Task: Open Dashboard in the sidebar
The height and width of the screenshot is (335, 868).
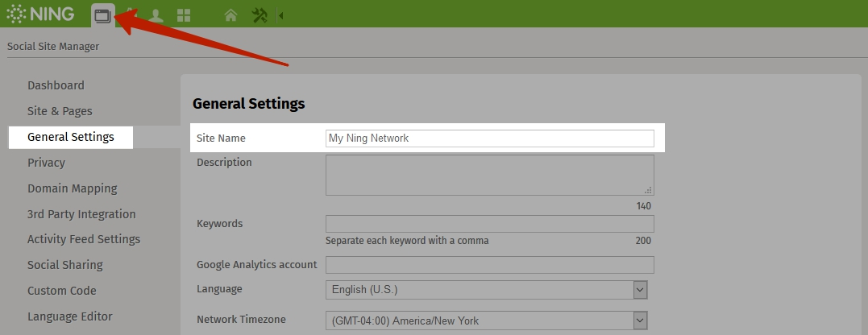Action: click(x=56, y=85)
